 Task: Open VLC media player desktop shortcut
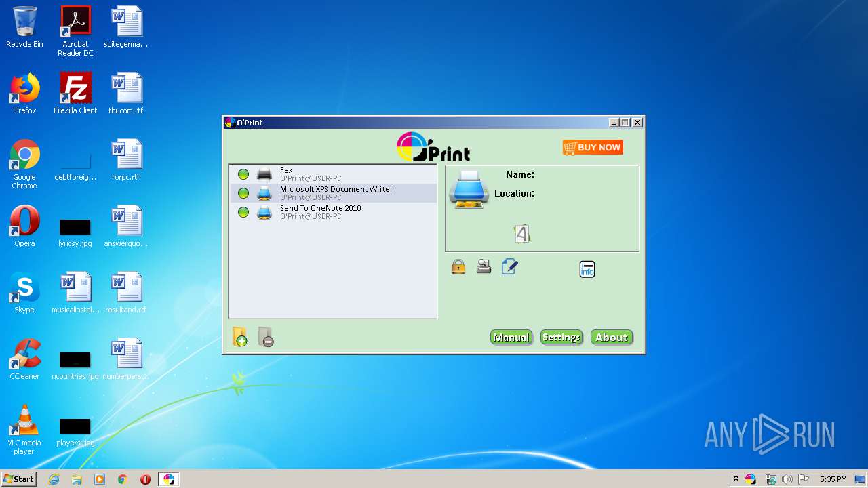coord(24,430)
